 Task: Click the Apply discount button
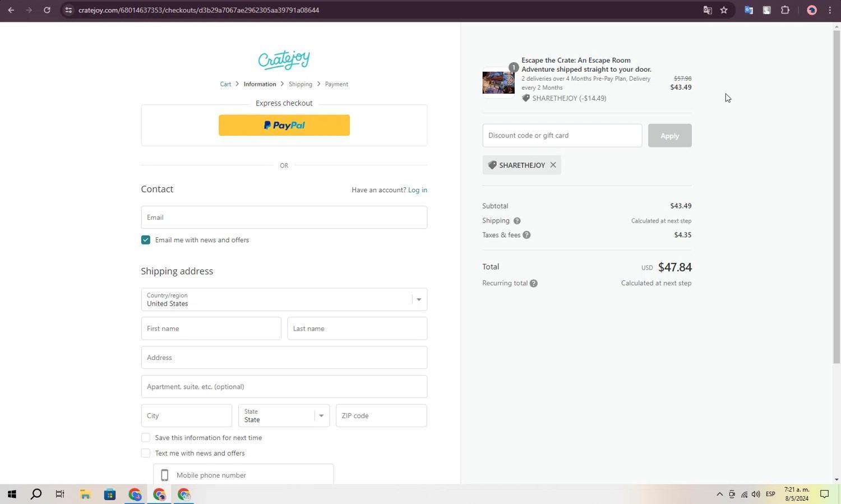[669, 136]
